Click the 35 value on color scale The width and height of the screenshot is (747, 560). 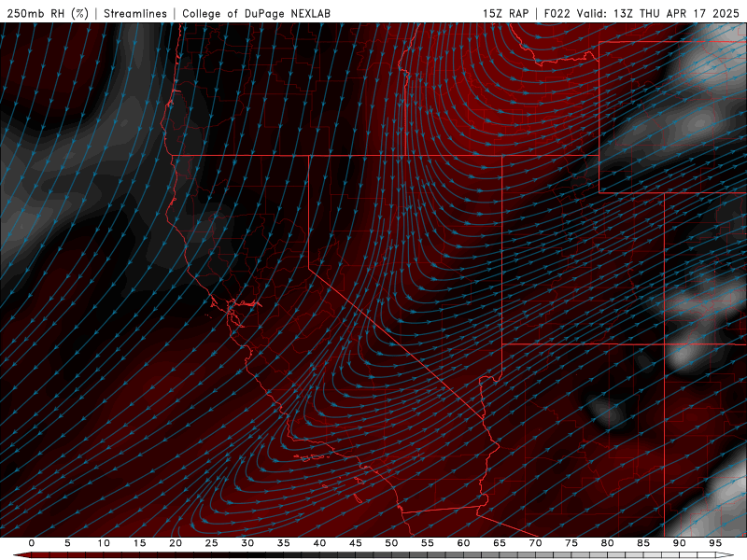click(x=284, y=543)
